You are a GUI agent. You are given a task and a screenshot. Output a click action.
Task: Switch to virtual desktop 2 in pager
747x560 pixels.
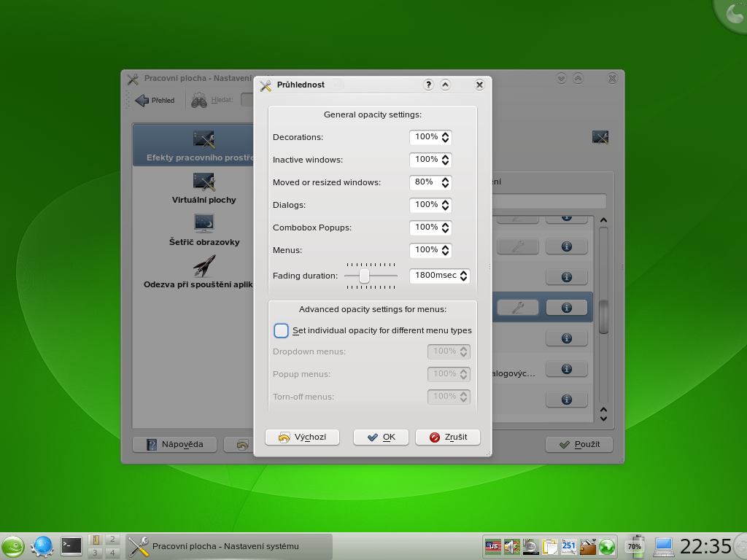[112, 540]
